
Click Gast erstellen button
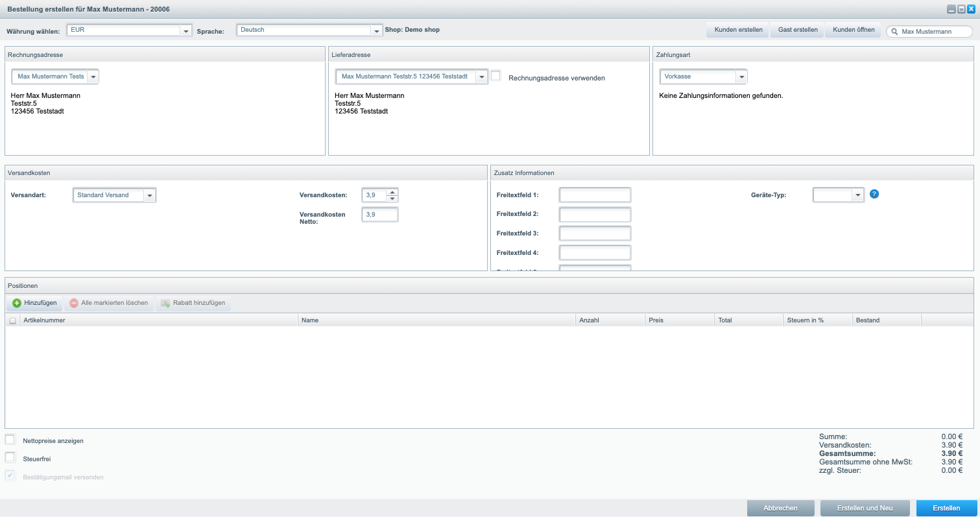798,30
